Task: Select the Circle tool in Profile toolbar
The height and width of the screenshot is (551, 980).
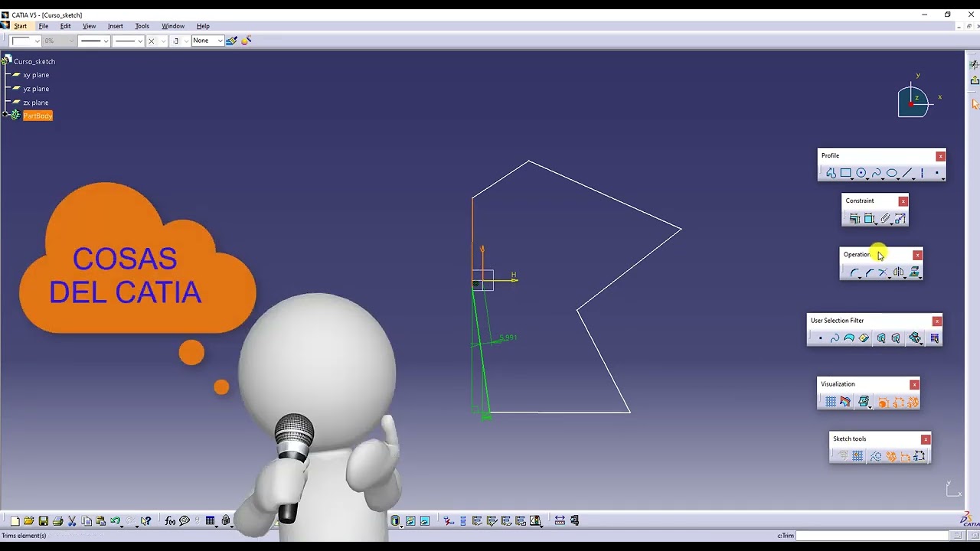Action: coord(861,174)
